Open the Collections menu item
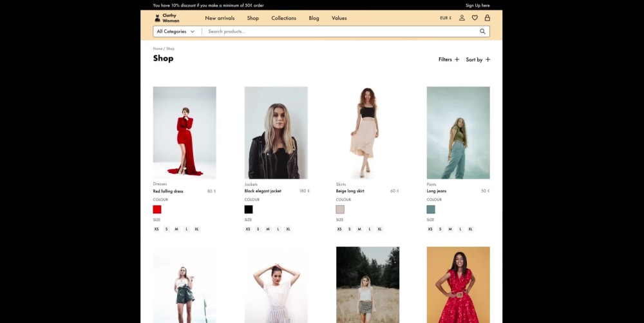Viewport: 644px width, 323px height. click(x=284, y=18)
